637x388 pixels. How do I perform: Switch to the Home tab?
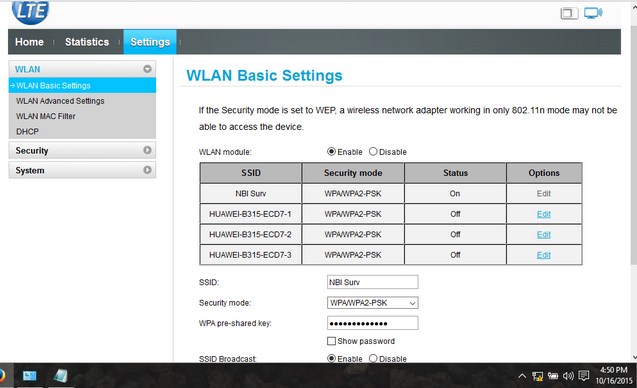(x=29, y=42)
